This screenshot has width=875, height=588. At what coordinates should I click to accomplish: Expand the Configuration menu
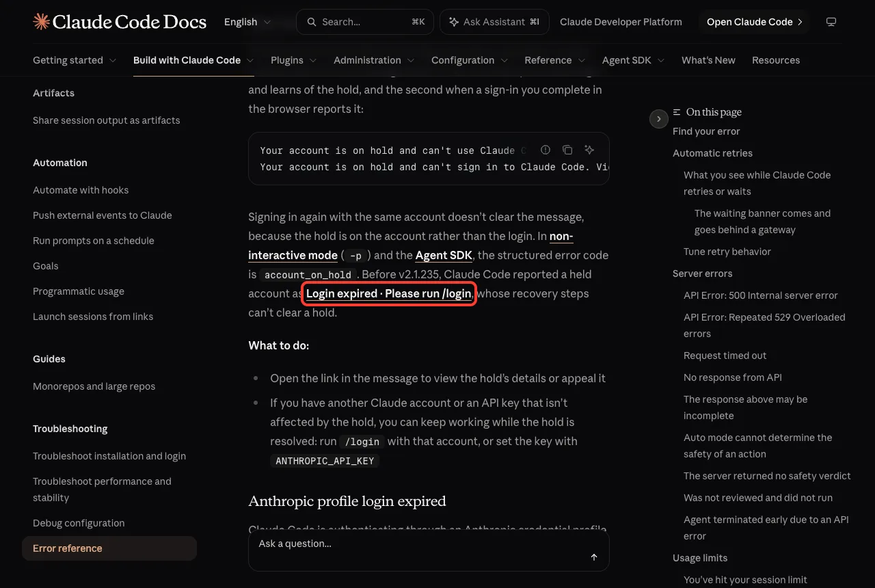click(470, 60)
